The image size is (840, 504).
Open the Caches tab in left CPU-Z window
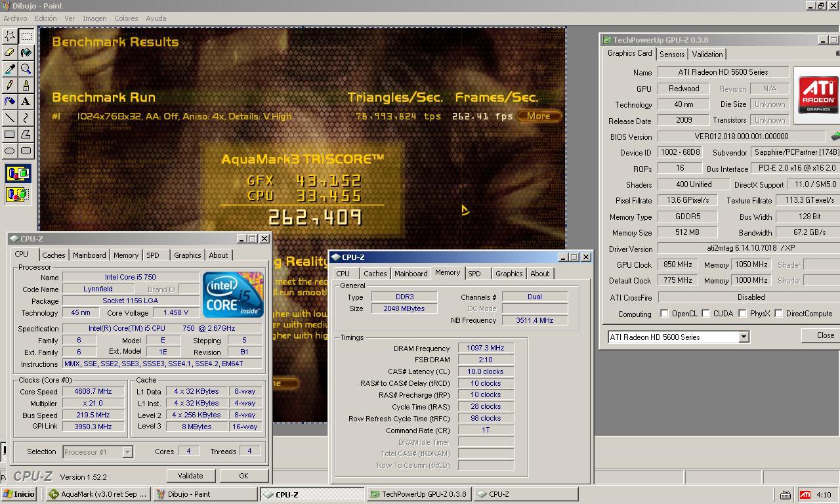(53, 255)
